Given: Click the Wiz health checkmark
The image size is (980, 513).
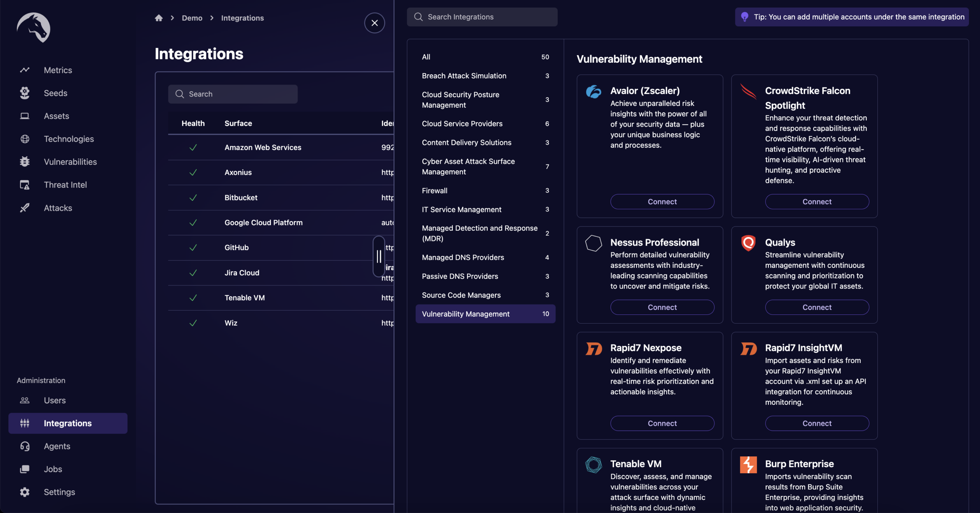Looking at the screenshot, I should coord(193,323).
